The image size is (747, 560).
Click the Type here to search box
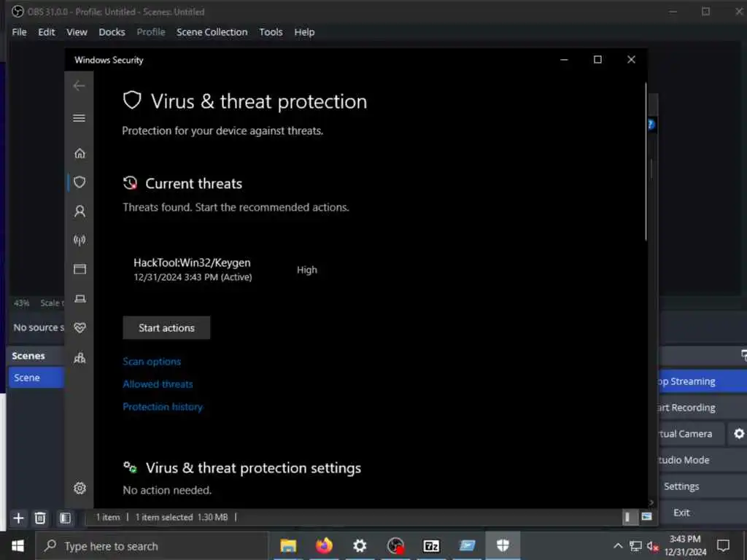tap(152, 545)
